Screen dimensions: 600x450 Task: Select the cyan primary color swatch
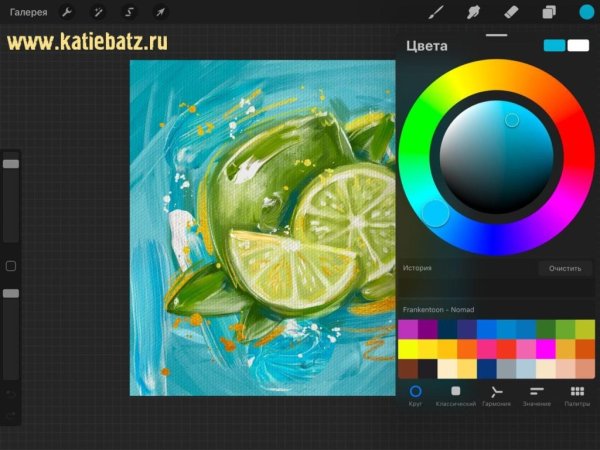click(554, 45)
